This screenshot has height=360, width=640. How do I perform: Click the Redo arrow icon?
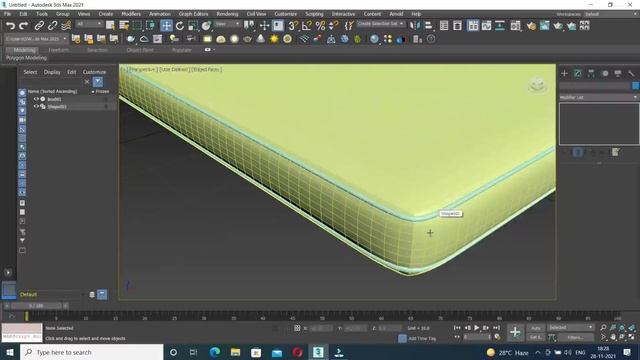(x=24, y=26)
